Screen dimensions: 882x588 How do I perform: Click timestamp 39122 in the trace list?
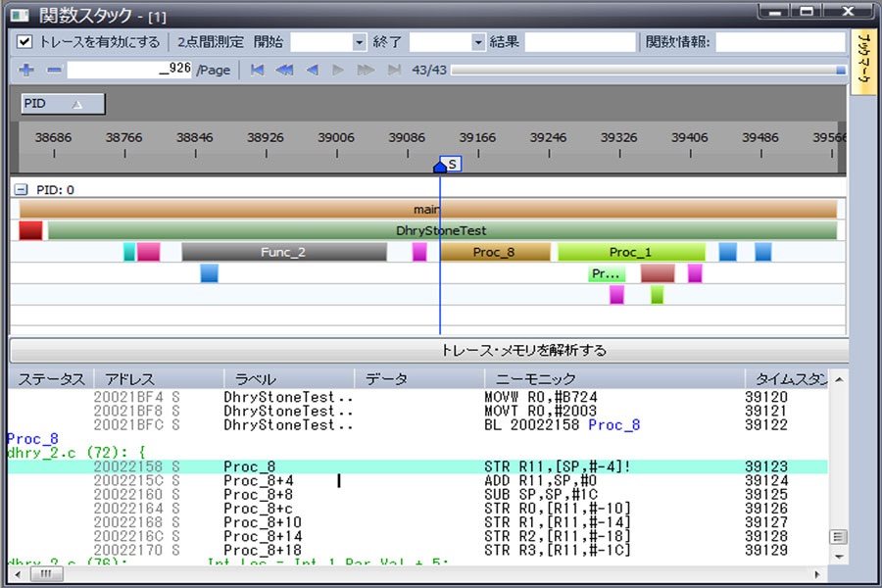766,424
